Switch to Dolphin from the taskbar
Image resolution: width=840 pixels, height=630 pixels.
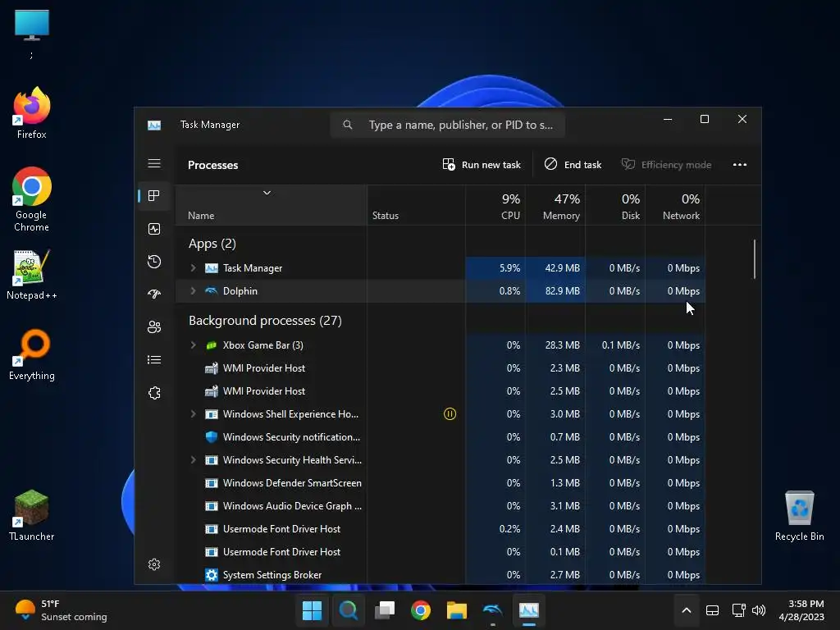[493, 610]
